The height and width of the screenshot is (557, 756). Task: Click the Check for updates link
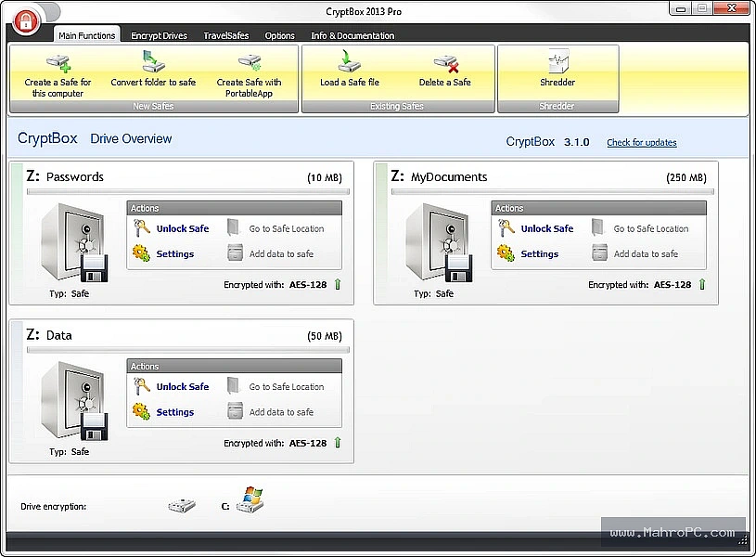[x=641, y=142]
